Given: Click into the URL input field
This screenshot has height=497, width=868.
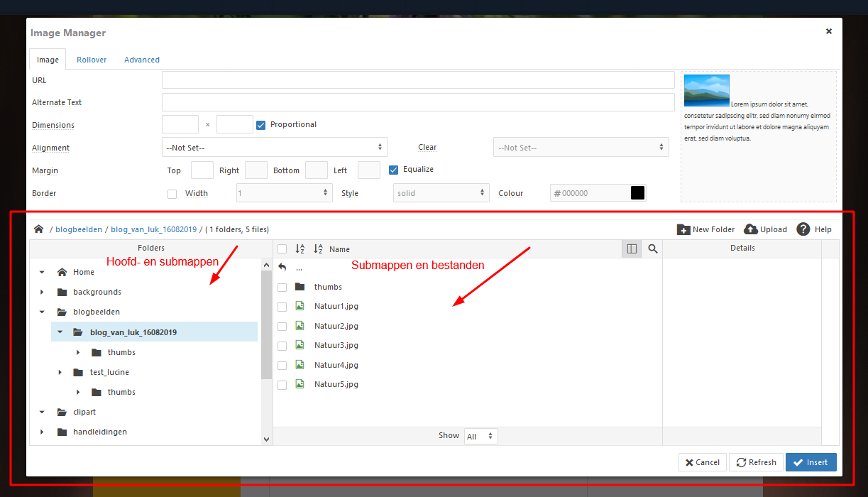Looking at the screenshot, I should pyautogui.click(x=417, y=80).
